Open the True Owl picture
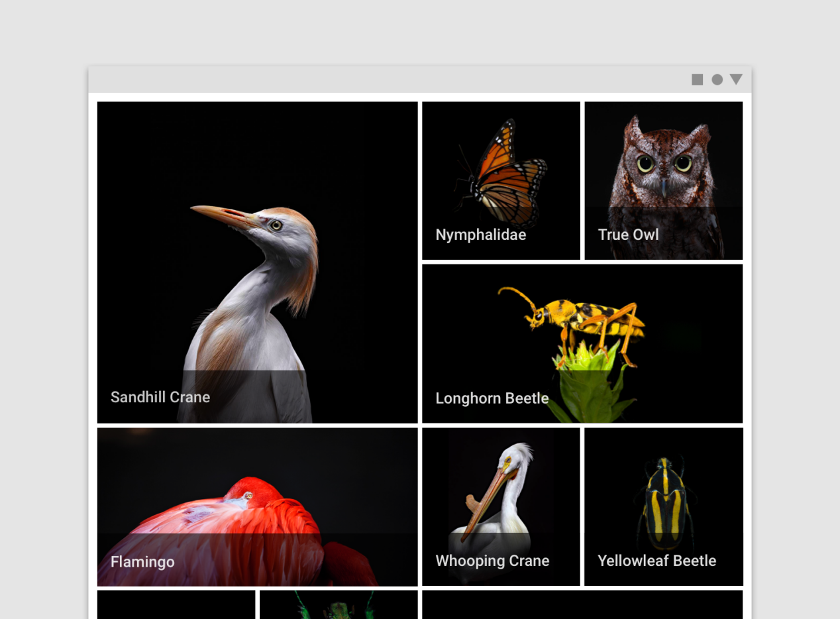Screen dimensions: 840x619 663,166
